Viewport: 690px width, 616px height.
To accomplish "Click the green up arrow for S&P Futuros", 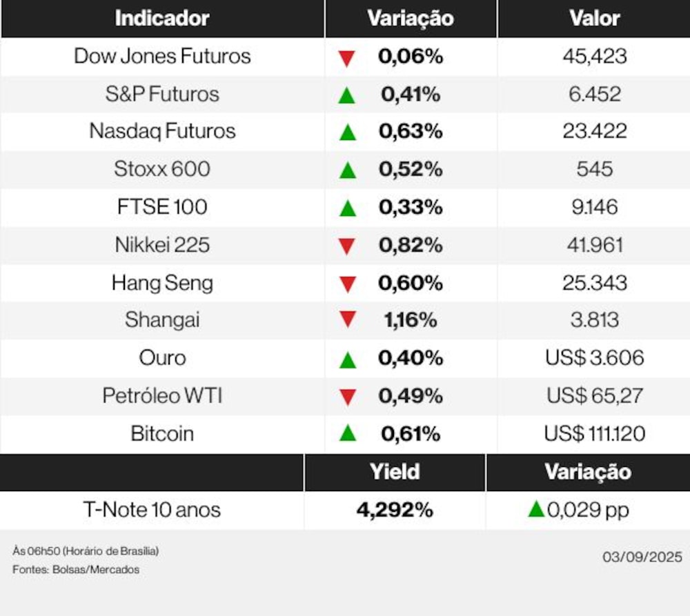I will pos(346,95).
